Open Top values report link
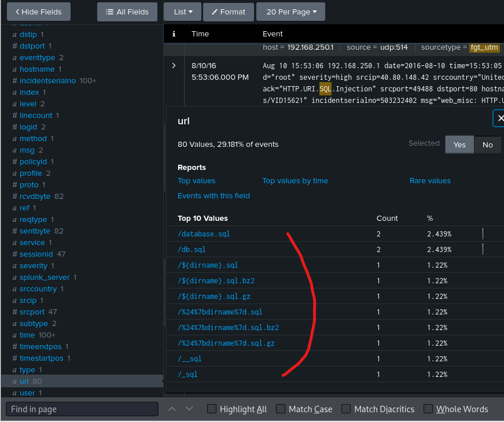This screenshot has height=422, width=504. (x=196, y=181)
